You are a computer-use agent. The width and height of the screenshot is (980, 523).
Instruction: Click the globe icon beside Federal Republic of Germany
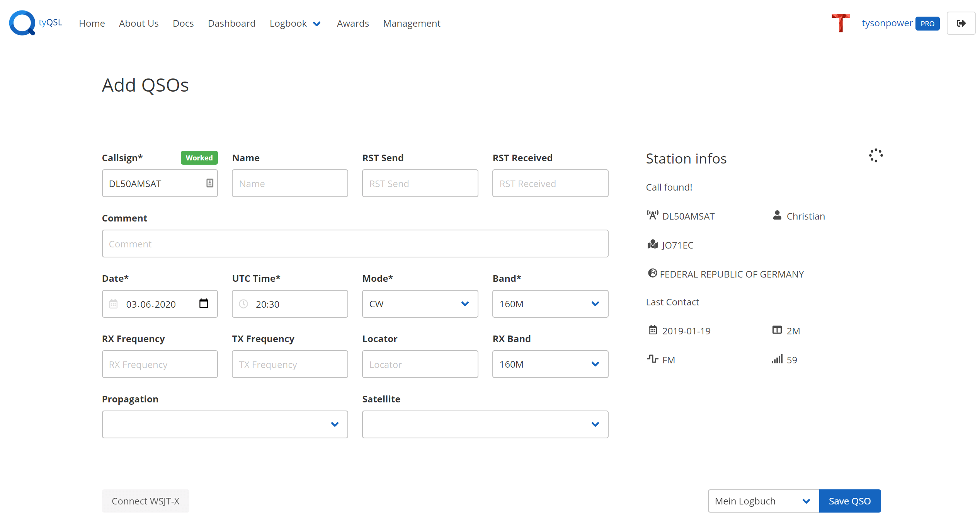652,274
